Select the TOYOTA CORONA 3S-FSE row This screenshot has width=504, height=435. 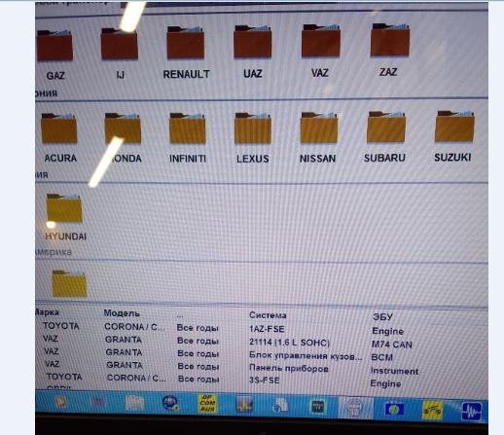pos(261,380)
